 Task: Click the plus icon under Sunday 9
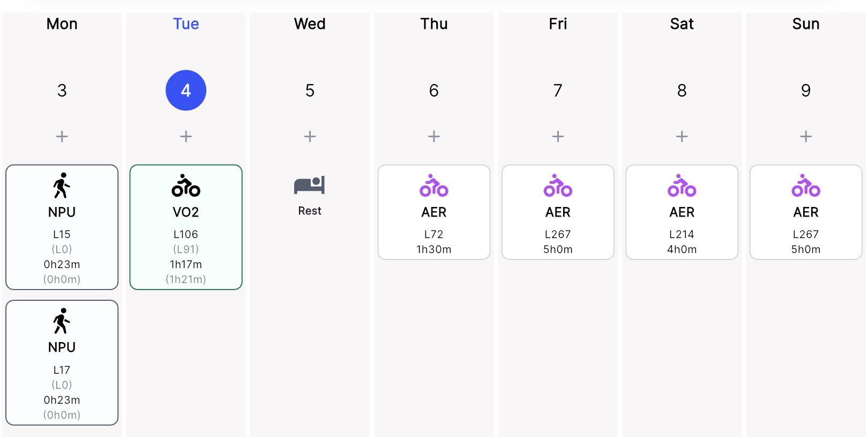pyautogui.click(x=806, y=137)
